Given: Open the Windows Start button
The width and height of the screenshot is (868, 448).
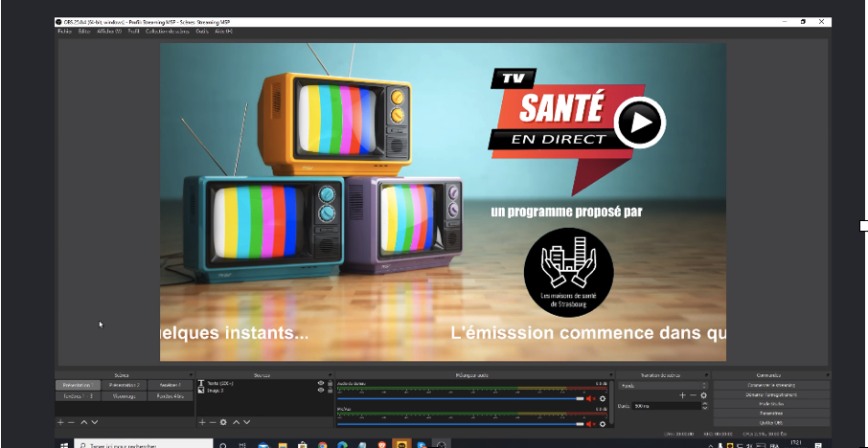Looking at the screenshot, I should pos(64,444).
